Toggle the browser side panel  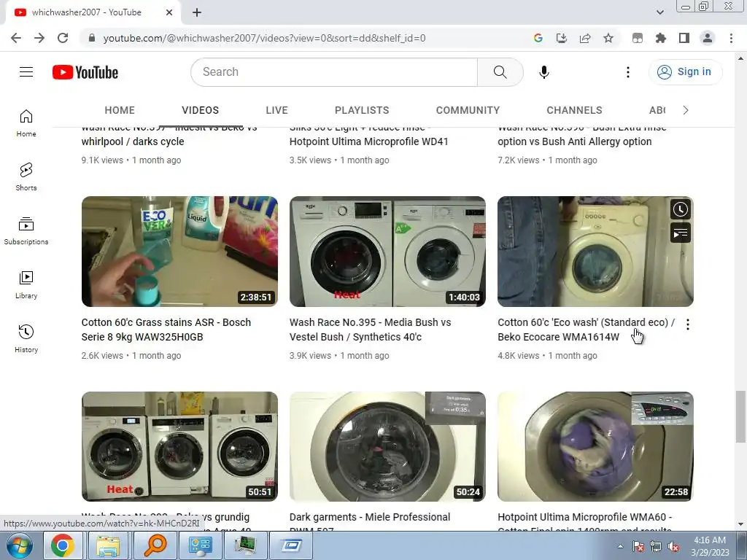684,38
